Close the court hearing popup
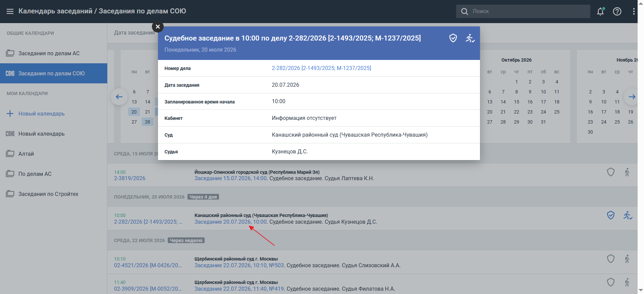The image size is (644, 294). coord(158,27)
